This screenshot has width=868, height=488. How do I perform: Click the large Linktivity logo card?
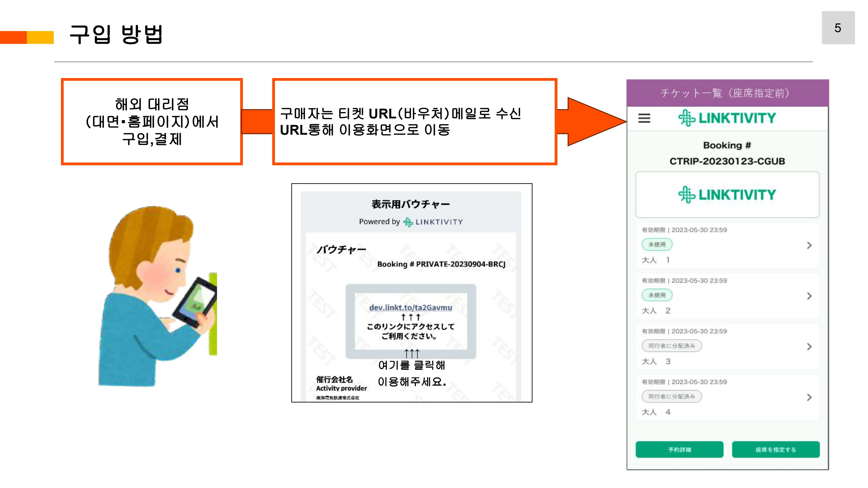[x=727, y=195]
